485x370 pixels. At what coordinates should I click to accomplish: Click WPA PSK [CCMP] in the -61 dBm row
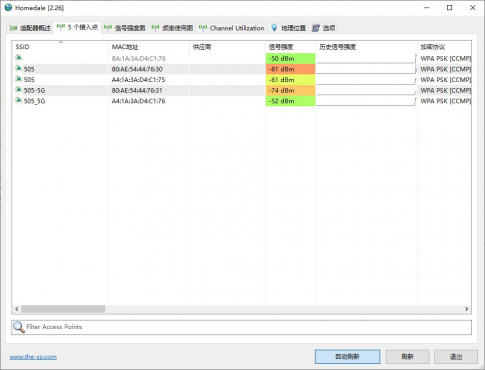click(446, 80)
